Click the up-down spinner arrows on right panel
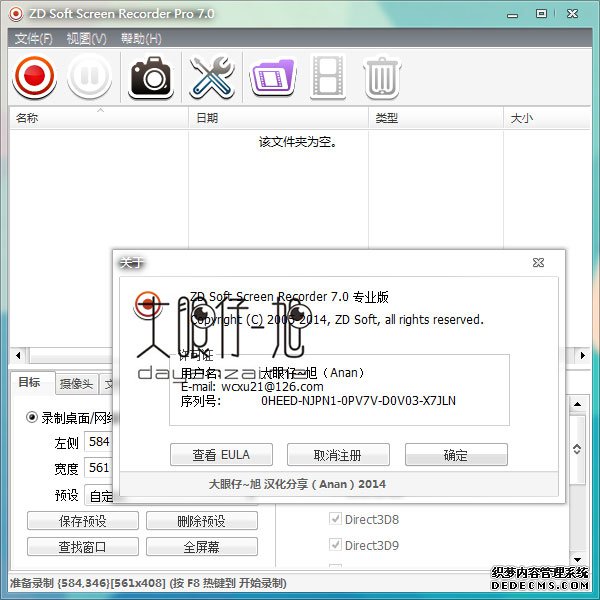Image resolution: width=600 pixels, height=600 pixels. pos(577,449)
